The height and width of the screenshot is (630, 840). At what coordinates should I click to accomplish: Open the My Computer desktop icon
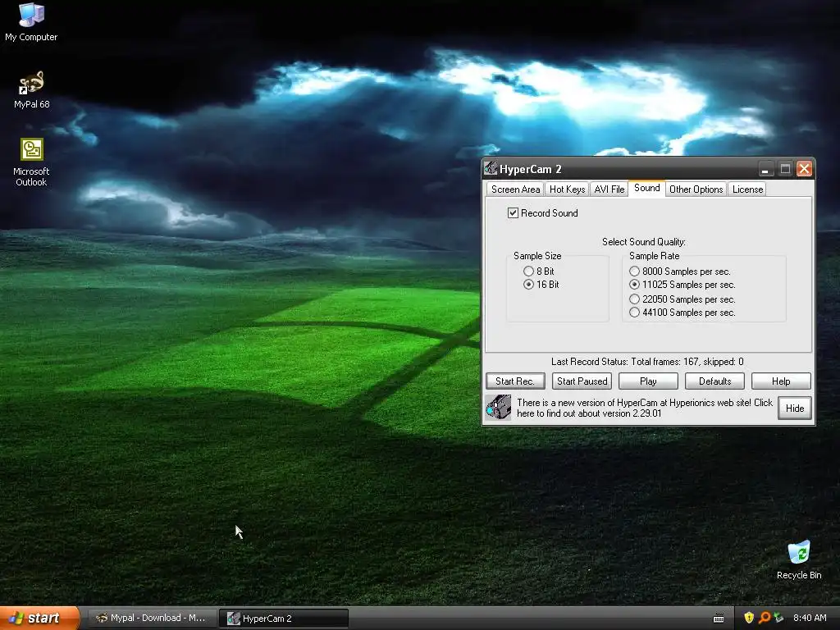pyautogui.click(x=31, y=21)
